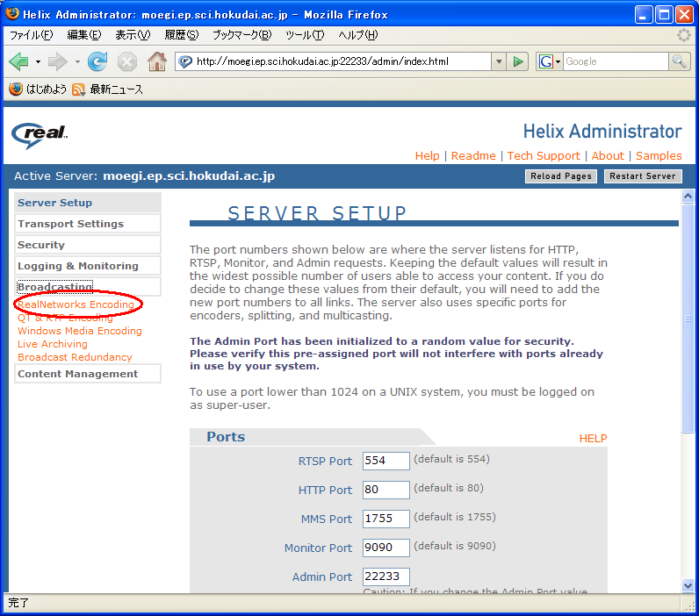The image size is (699, 616).
Task: Click the browser Back arrow icon
Action: click(x=18, y=61)
